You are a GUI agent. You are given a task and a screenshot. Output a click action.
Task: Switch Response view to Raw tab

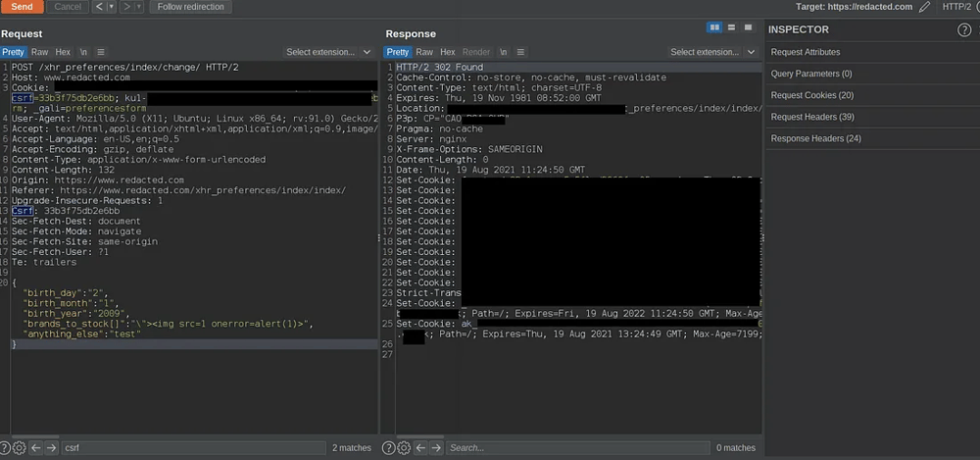click(424, 52)
